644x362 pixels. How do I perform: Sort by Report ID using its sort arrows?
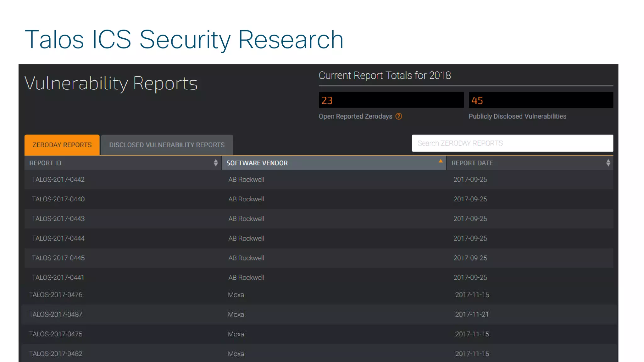tap(216, 163)
